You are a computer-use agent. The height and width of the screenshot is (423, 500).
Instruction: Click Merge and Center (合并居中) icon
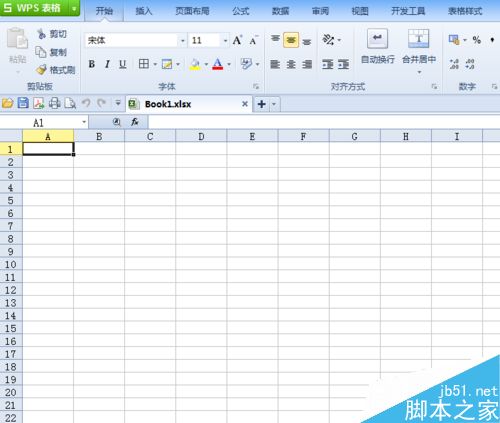click(x=419, y=39)
